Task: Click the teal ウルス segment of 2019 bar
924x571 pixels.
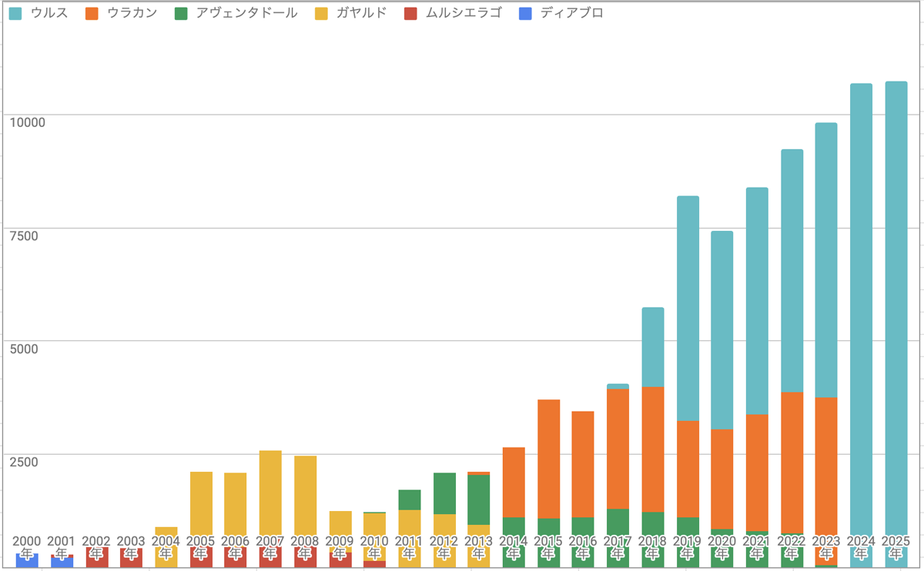Action: [688, 308]
